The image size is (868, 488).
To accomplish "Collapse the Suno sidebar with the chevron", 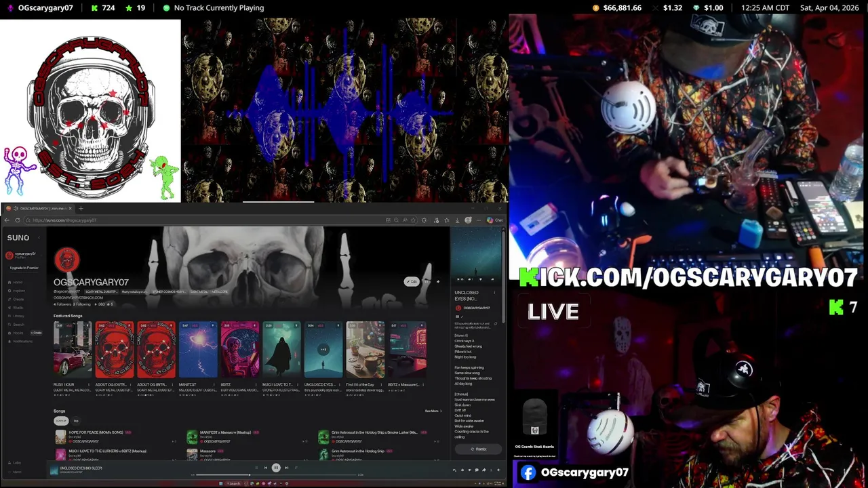I will pyautogui.click(x=39, y=237).
